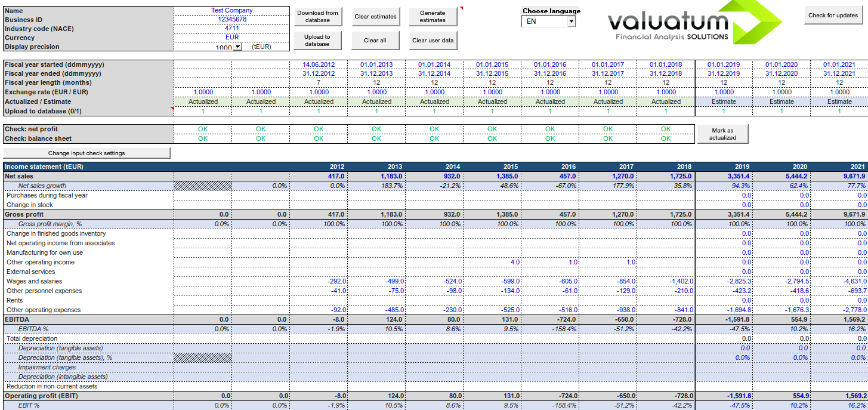Click Check for updates button

[x=833, y=16]
